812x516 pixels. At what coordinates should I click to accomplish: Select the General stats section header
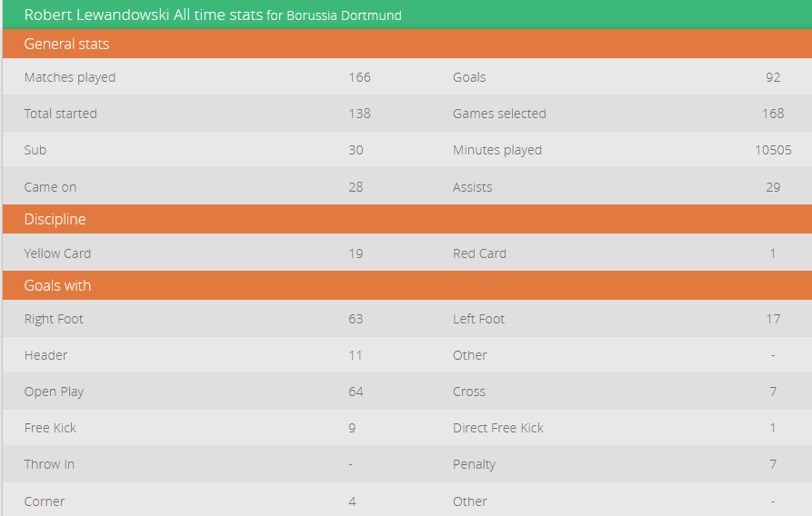tap(66, 44)
